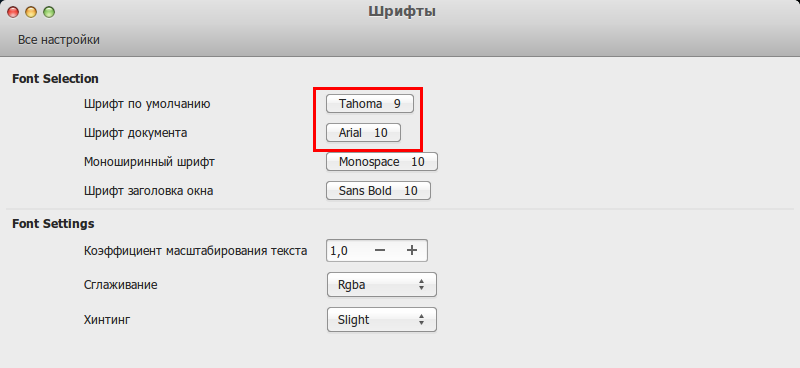This screenshot has height=368, width=800.
Task: Click the Шрифт по умолчанию label
Action: pos(147,104)
